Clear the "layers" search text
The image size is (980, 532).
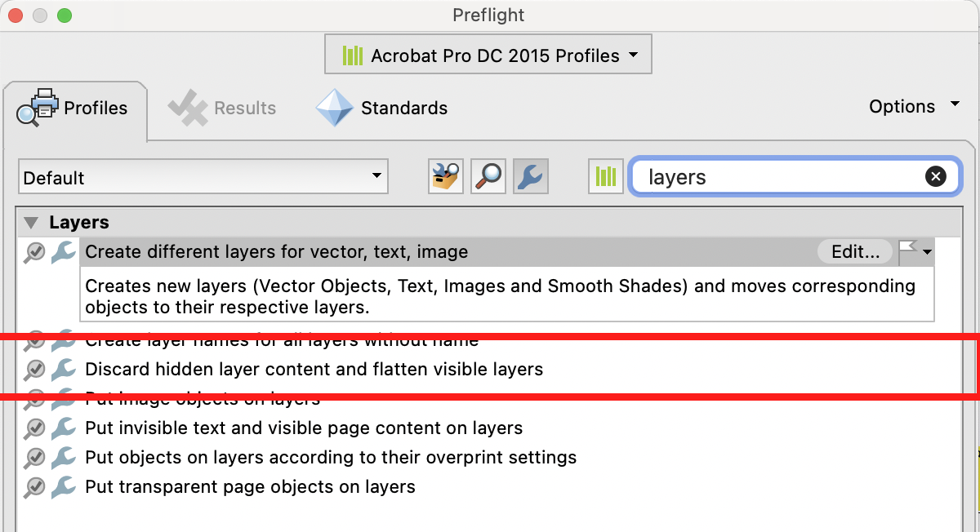(936, 176)
